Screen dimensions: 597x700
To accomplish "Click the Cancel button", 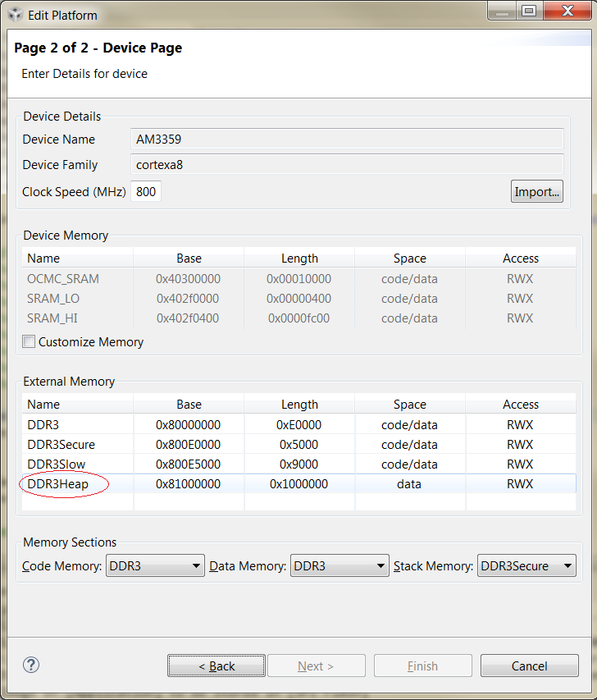I will tap(529, 666).
